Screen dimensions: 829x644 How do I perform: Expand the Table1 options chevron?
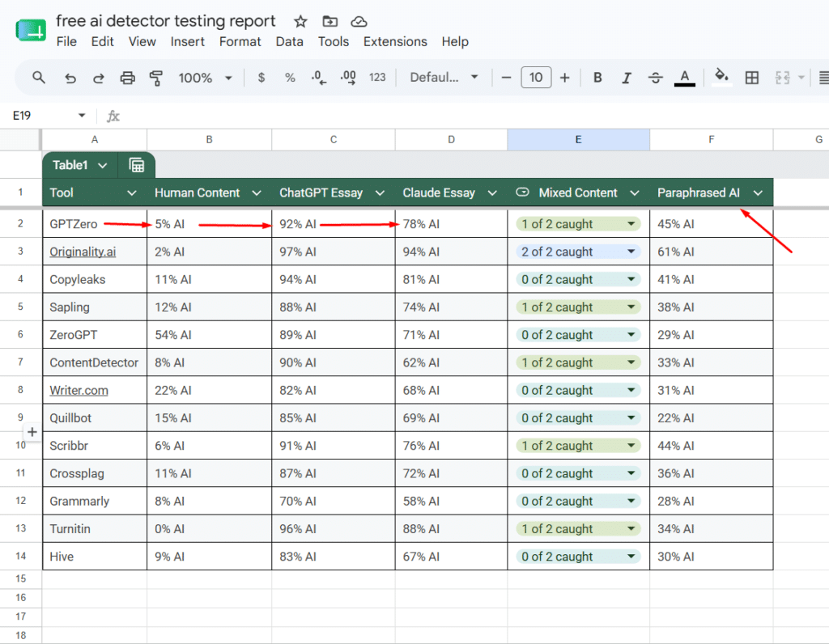(103, 165)
